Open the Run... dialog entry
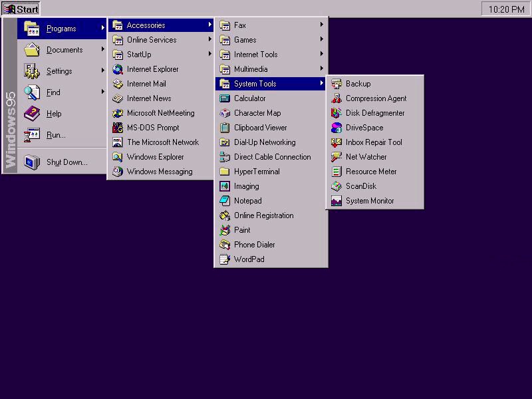This screenshot has width=532, height=399. (56, 135)
